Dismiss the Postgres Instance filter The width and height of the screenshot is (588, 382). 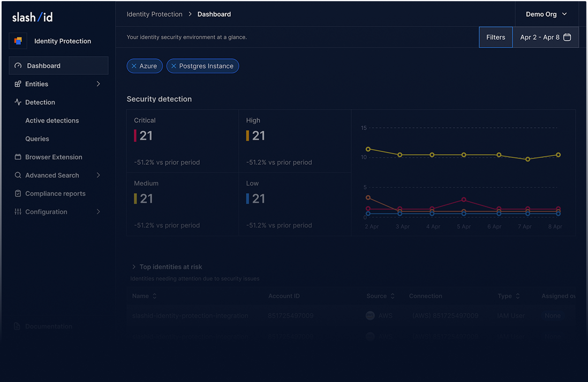tap(174, 66)
